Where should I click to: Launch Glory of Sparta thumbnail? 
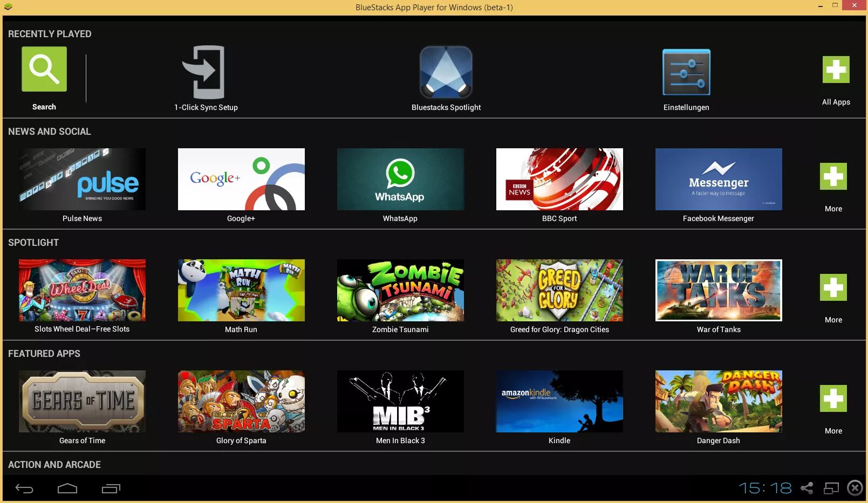tap(241, 401)
